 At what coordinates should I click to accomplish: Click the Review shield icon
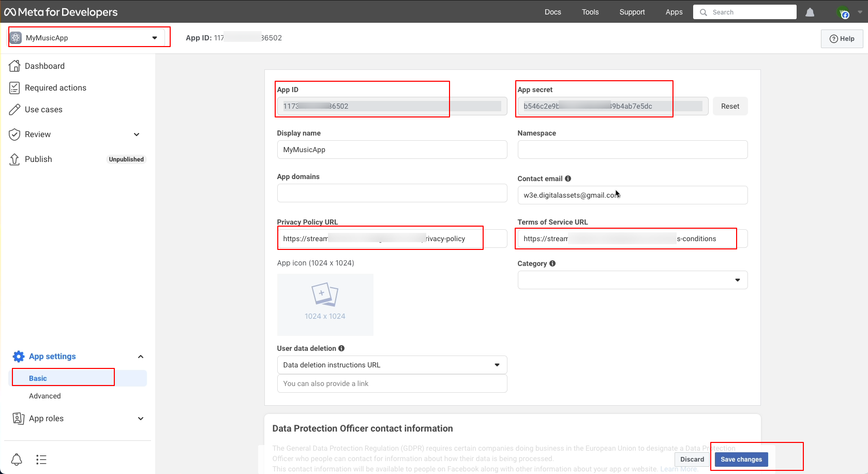coord(14,134)
